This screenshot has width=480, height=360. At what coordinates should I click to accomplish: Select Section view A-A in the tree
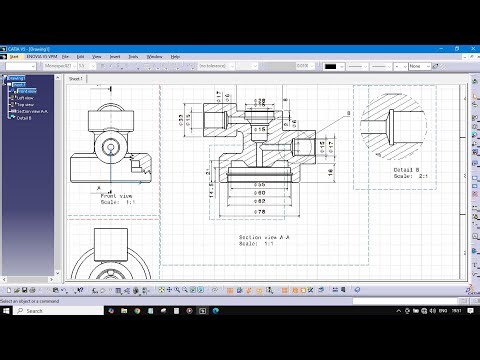(x=32, y=111)
